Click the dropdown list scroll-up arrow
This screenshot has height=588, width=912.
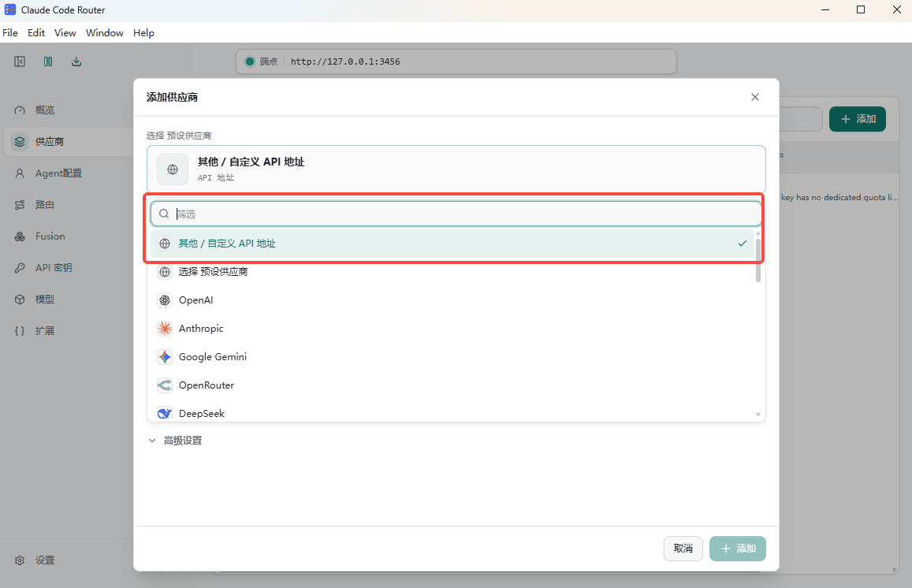[758, 233]
